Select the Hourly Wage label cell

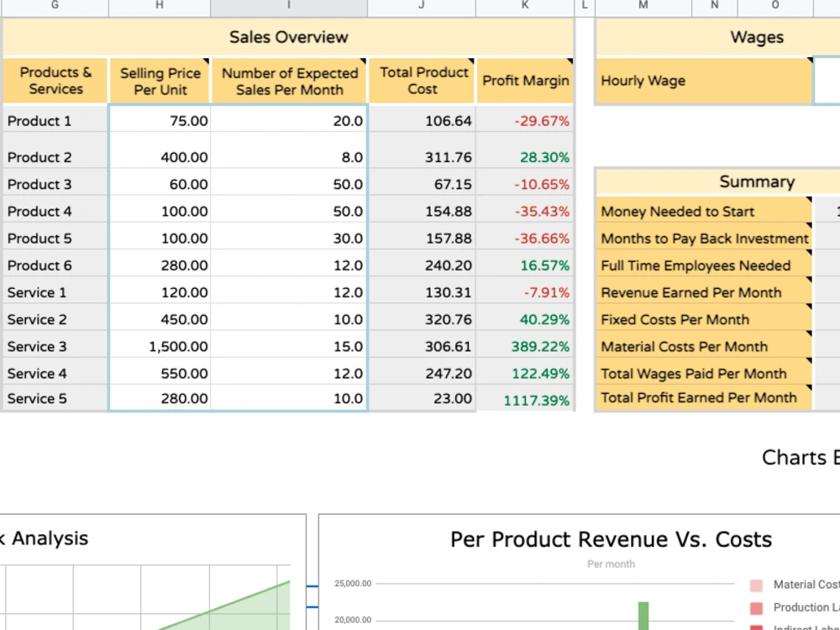pos(704,81)
